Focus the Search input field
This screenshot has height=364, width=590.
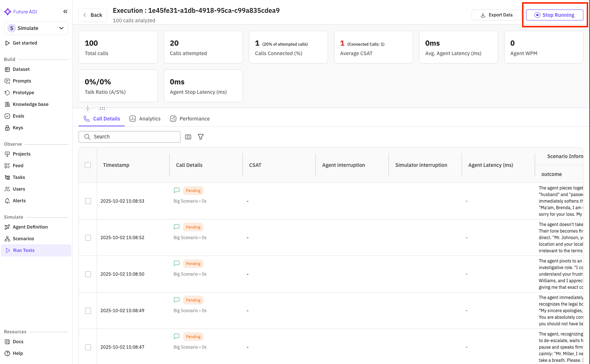click(129, 137)
